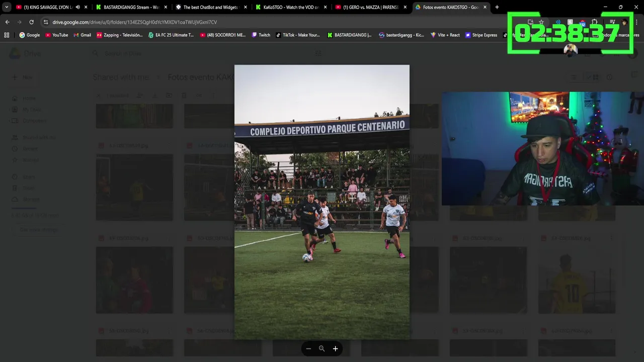The height and width of the screenshot is (362, 644).
Task: Open the EA FC 25 Ultimate T... bookmark
Action: (171, 35)
